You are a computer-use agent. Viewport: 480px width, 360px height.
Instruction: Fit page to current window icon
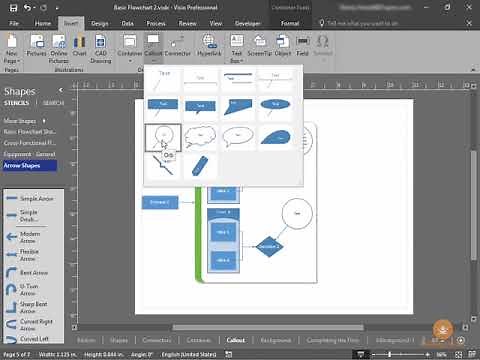coord(459,355)
